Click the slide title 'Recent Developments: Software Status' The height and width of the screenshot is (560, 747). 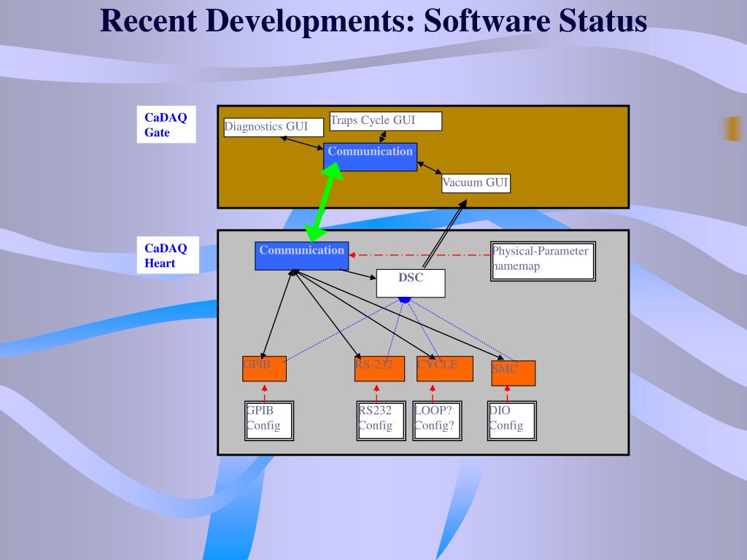pyautogui.click(x=373, y=21)
